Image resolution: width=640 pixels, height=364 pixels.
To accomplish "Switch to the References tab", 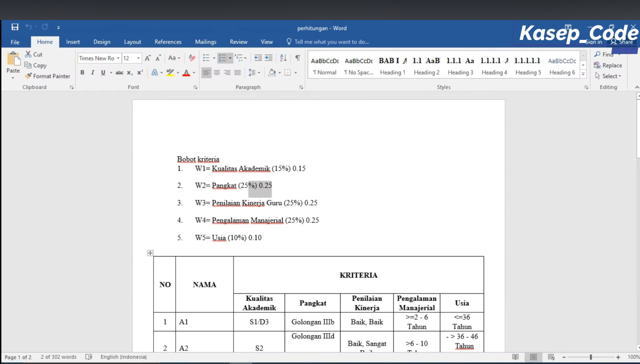I will click(x=168, y=42).
